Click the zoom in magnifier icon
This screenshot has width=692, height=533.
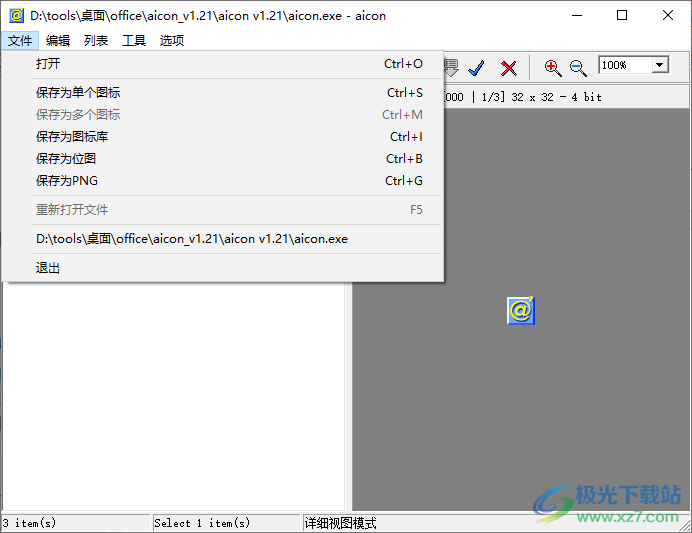point(553,68)
